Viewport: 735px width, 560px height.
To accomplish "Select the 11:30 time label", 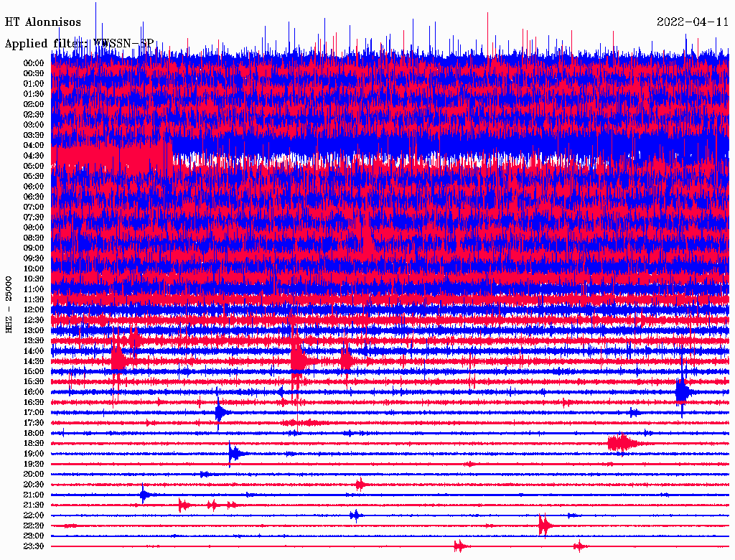I will 34,299.
